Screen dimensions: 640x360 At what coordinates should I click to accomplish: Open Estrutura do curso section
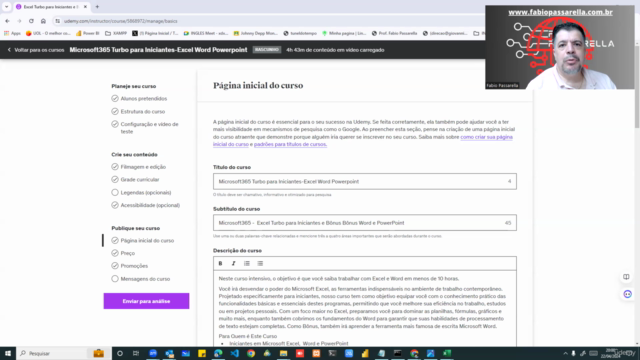pos(138,111)
